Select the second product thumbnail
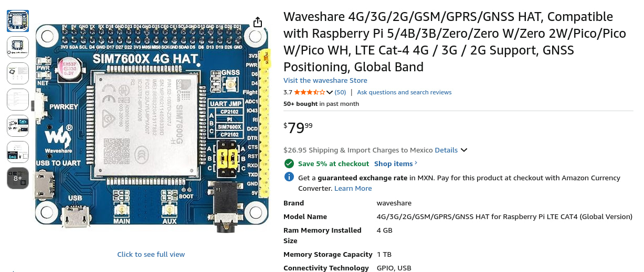Image resolution: width=644 pixels, height=272 pixels. tap(17, 47)
